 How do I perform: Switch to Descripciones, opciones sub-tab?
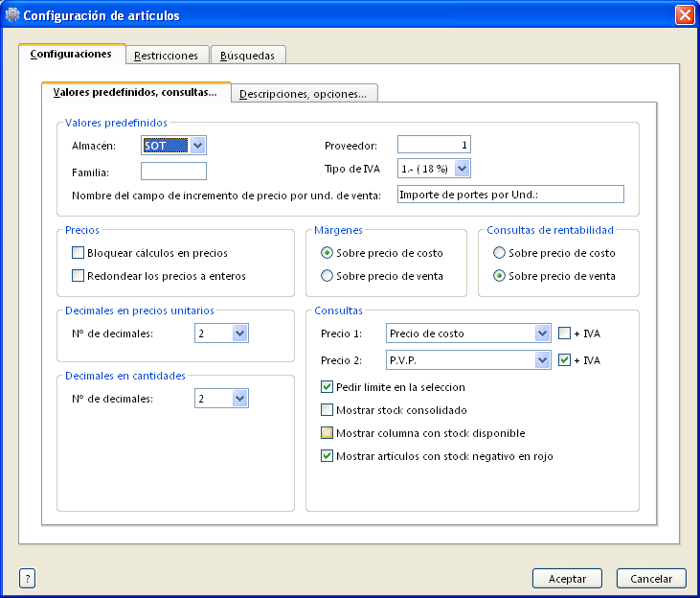pos(304,94)
